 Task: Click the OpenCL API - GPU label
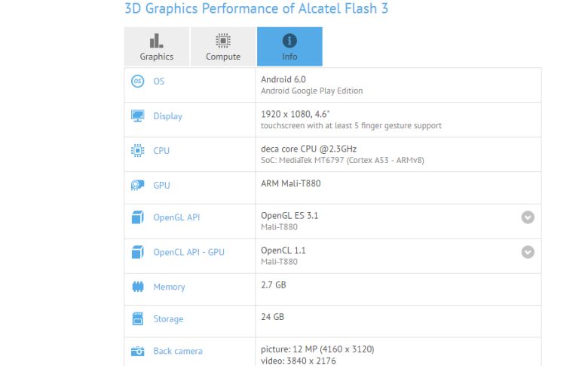click(188, 252)
